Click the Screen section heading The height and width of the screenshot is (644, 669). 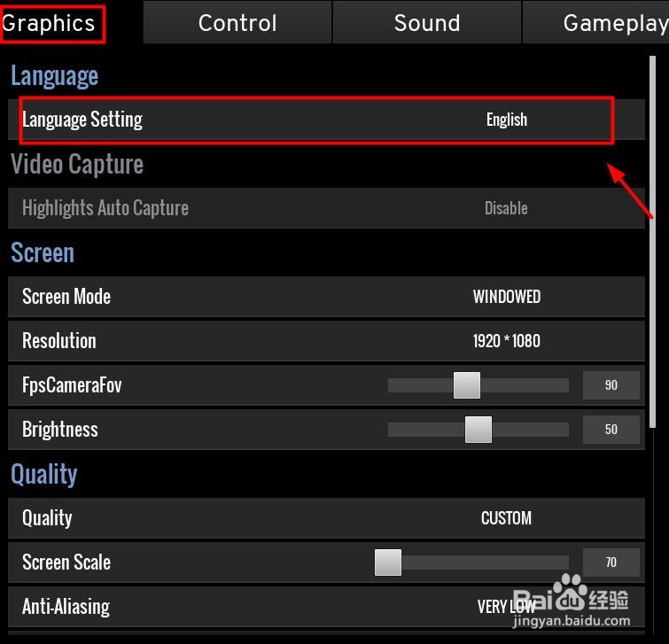click(x=43, y=253)
